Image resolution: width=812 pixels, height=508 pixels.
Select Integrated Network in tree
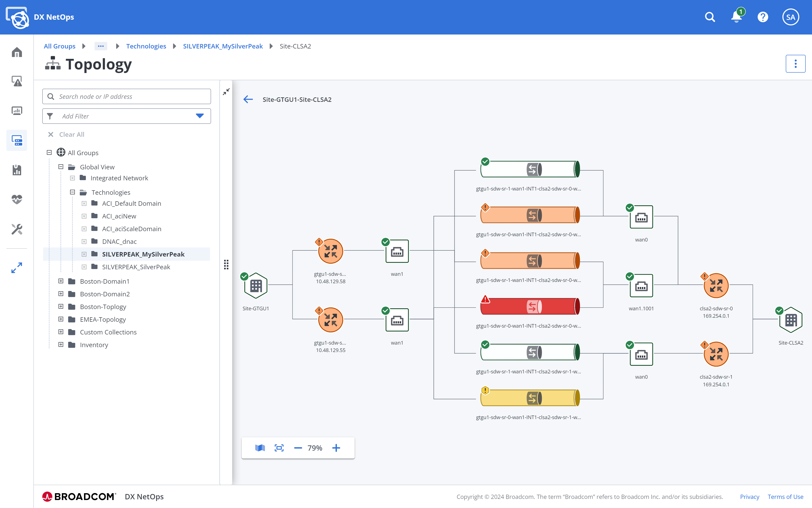point(119,178)
